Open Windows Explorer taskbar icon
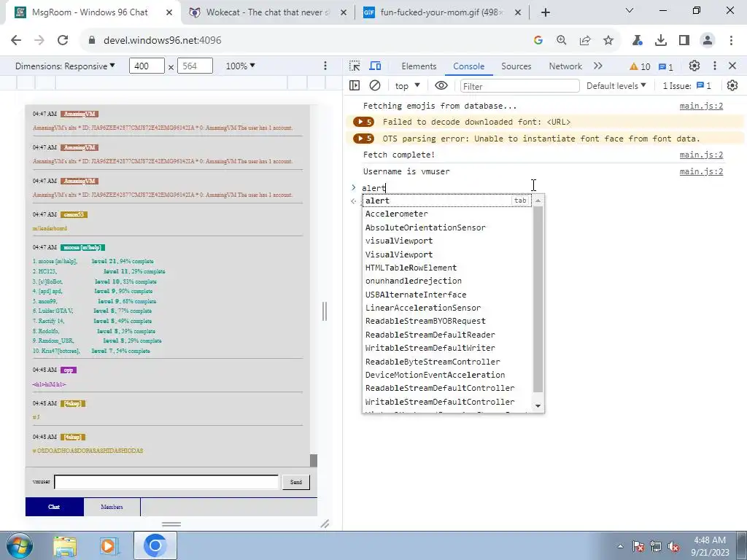Image resolution: width=747 pixels, height=560 pixels. pyautogui.click(x=65, y=546)
